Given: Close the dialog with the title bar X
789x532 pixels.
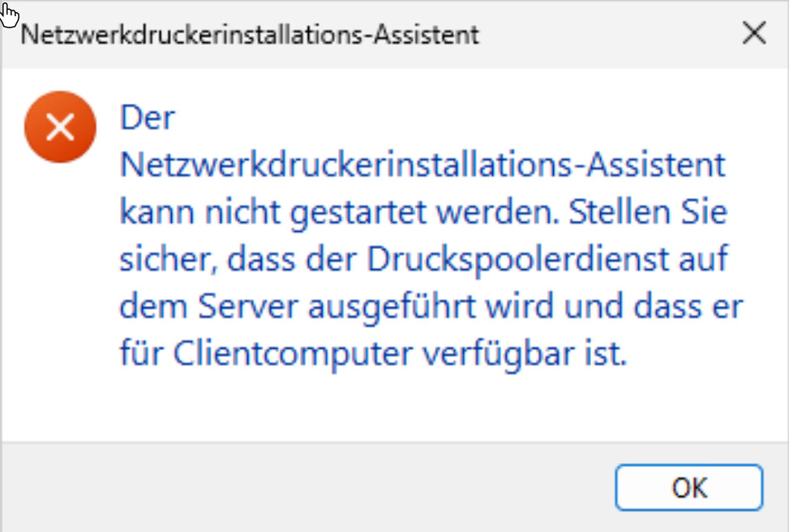Looking at the screenshot, I should point(754,33).
